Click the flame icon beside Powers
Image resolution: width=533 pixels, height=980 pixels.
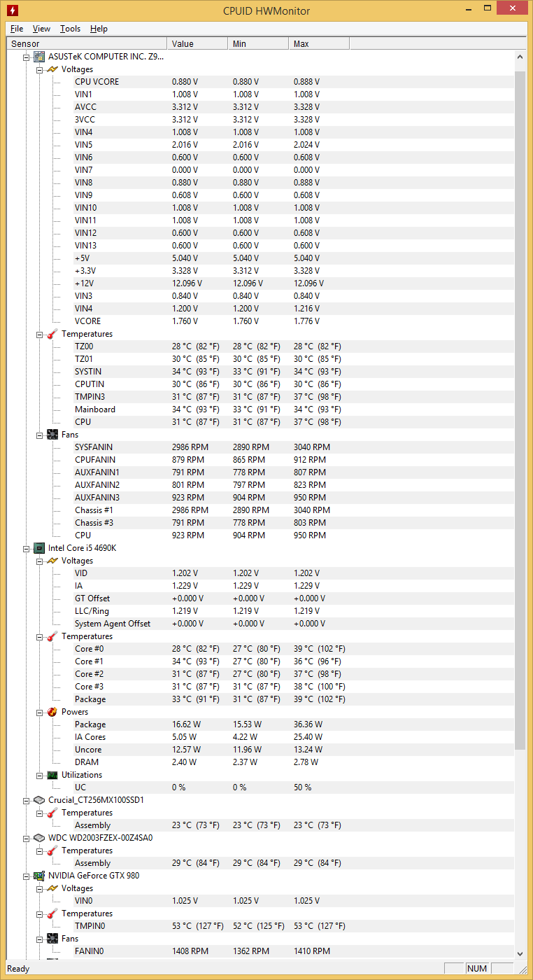pyautogui.click(x=52, y=712)
